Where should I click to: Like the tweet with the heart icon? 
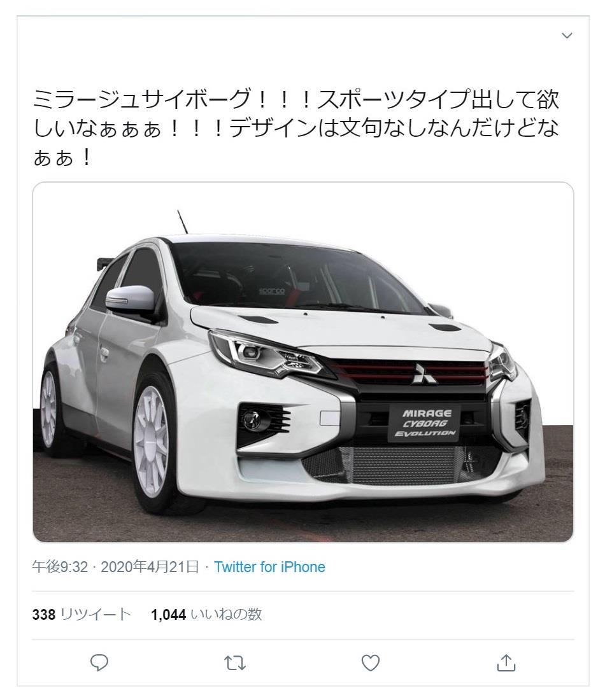[x=371, y=663]
